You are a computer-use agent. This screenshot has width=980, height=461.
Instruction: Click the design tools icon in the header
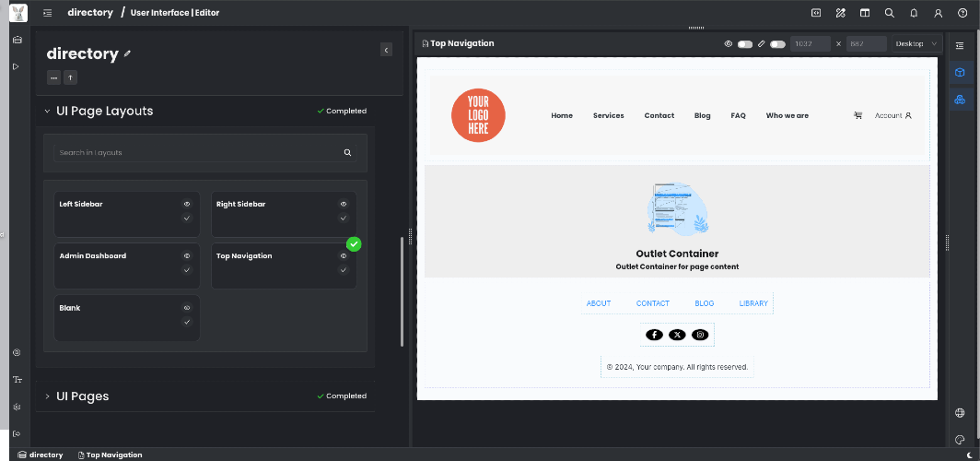[841, 13]
